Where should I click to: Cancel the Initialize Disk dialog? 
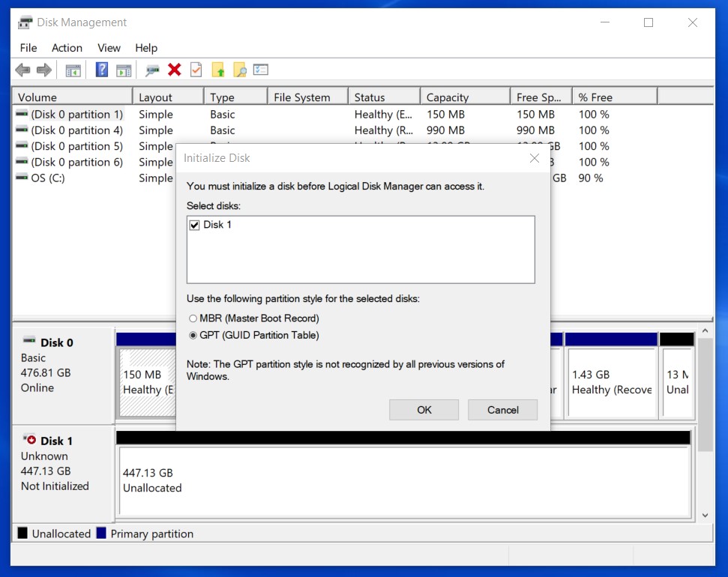pyautogui.click(x=502, y=410)
